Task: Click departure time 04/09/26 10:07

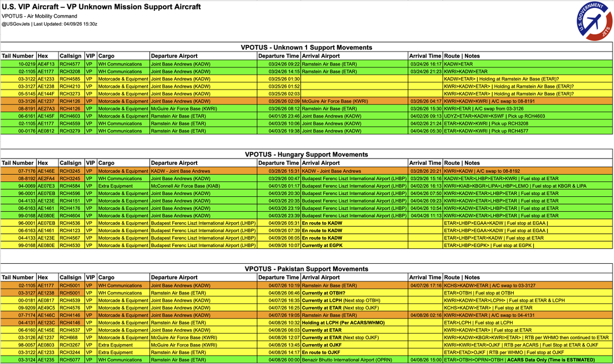Action: (x=279, y=245)
